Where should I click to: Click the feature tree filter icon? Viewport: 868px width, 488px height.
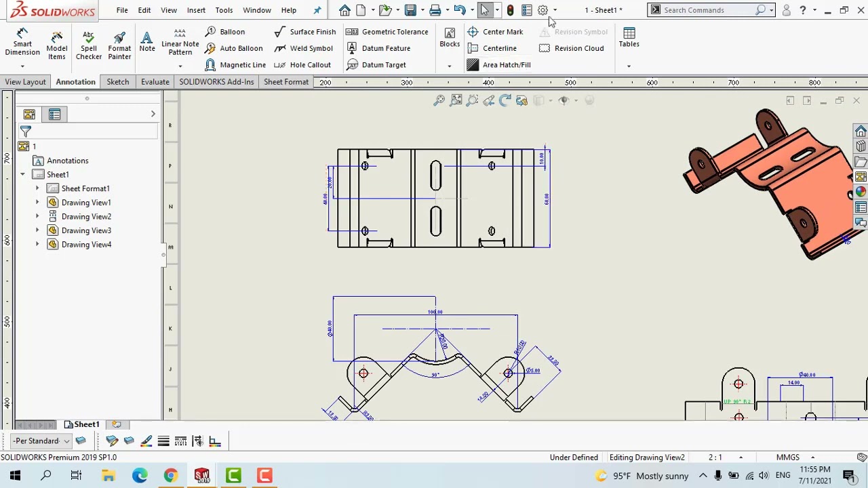pyautogui.click(x=26, y=131)
